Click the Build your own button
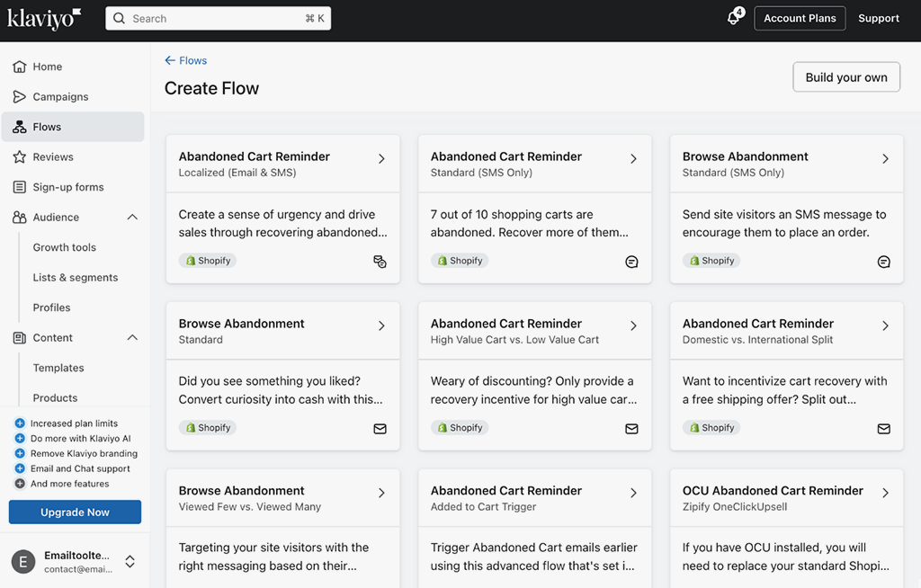Screen dimensions: 921x588 [x=845, y=77]
